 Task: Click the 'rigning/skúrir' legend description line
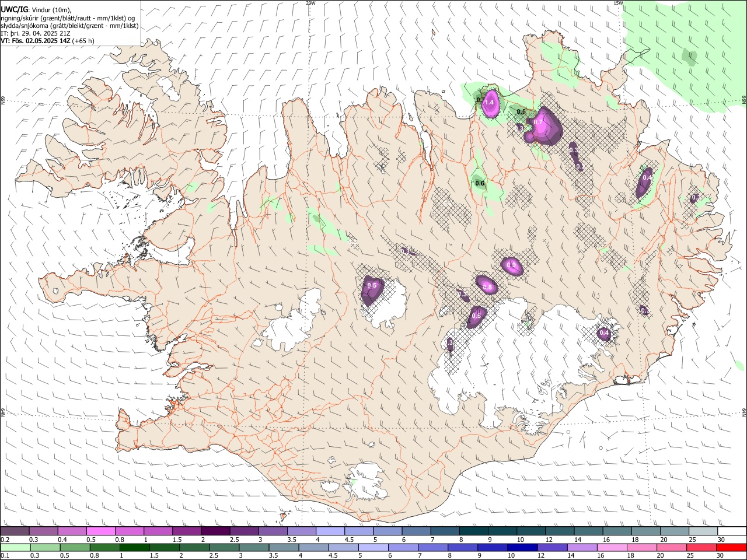coord(69,17)
